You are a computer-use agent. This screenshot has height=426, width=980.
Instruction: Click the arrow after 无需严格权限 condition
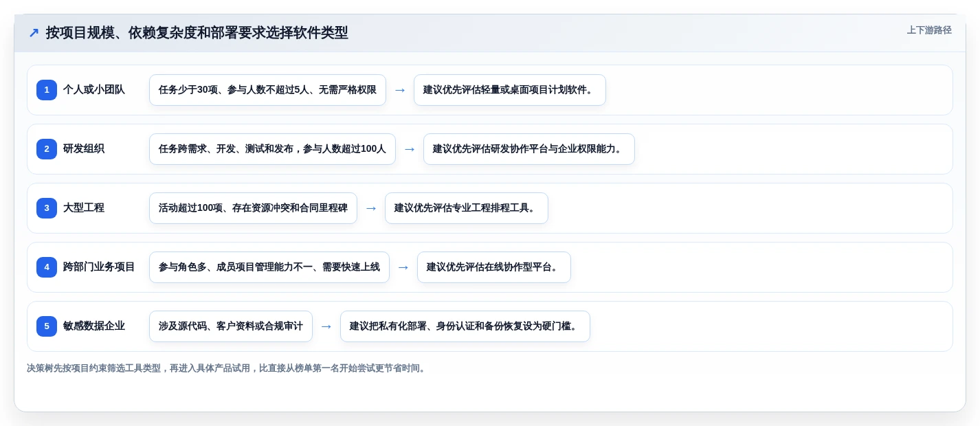coord(400,90)
